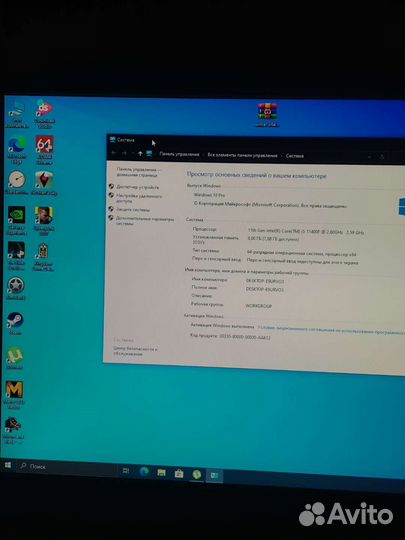
Task: Open the Cyberpunk 2077 desktop shortcut
Action: (x=43, y=220)
